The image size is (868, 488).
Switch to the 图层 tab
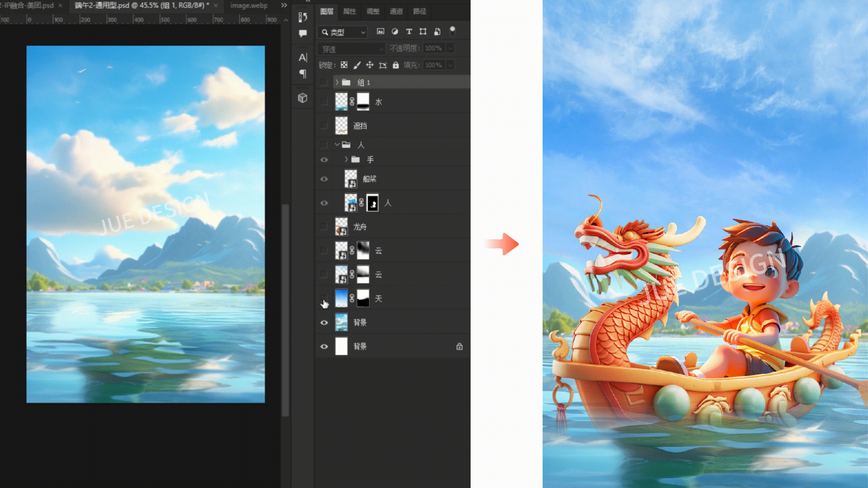point(327,11)
